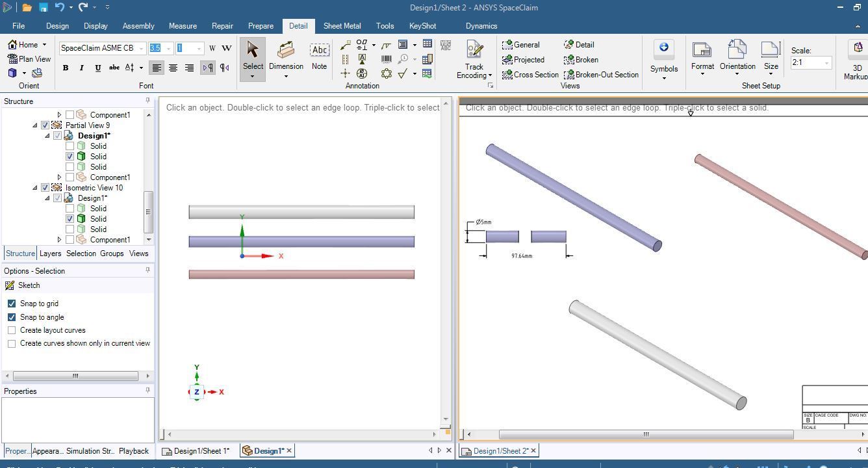Open the Scale 2:1 dropdown
Image resolution: width=868 pixels, height=468 pixels.
pyautogui.click(x=826, y=63)
